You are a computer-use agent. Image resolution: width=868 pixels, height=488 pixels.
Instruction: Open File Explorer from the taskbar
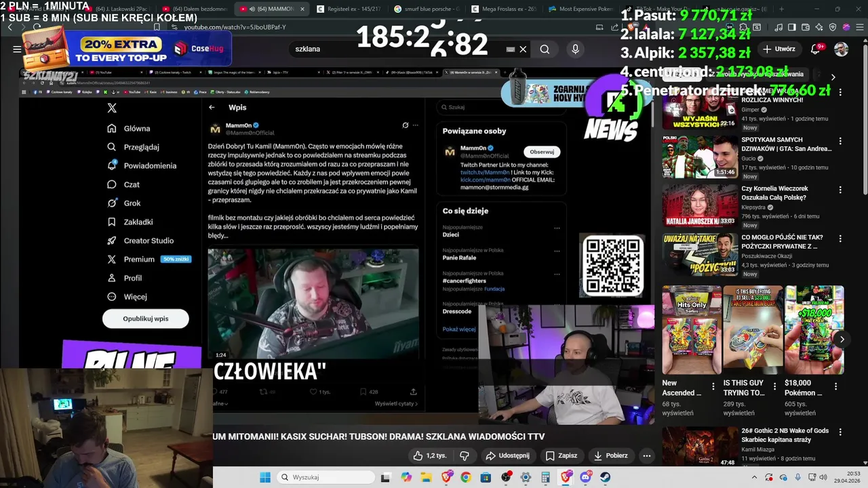tap(426, 477)
